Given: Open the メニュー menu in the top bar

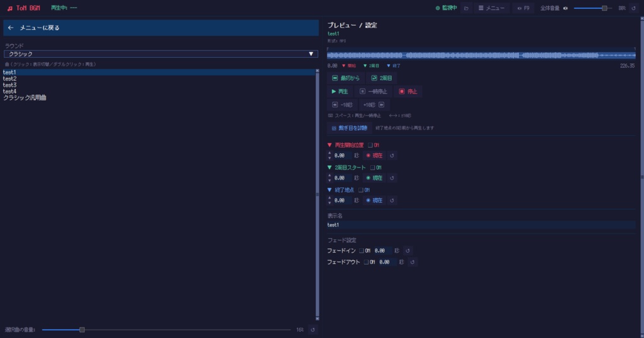Looking at the screenshot, I should coord(491,8).
